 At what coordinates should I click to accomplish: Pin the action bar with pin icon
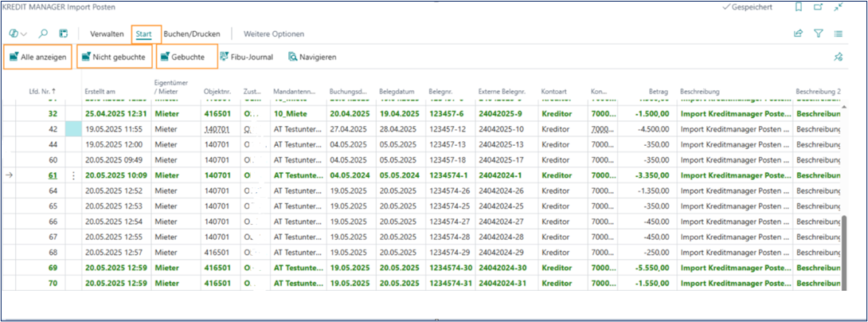[838, 57]
